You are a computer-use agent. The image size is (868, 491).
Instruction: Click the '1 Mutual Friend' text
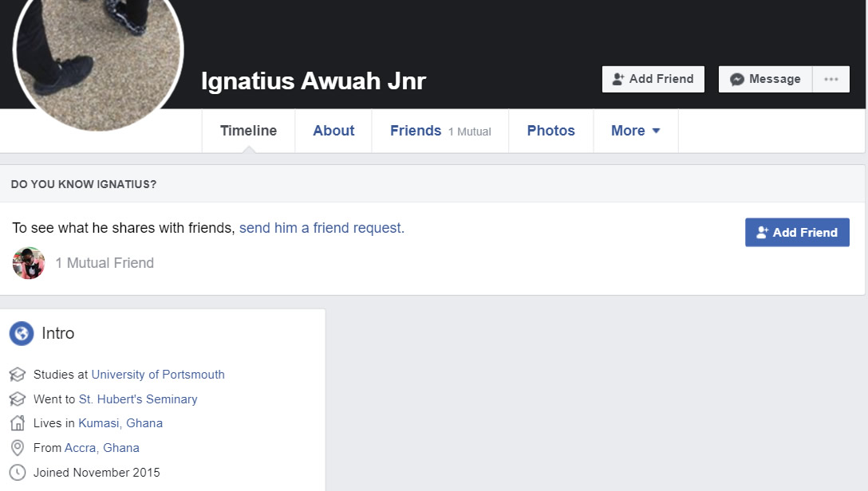pyautogui.click(x=105, y=263)
